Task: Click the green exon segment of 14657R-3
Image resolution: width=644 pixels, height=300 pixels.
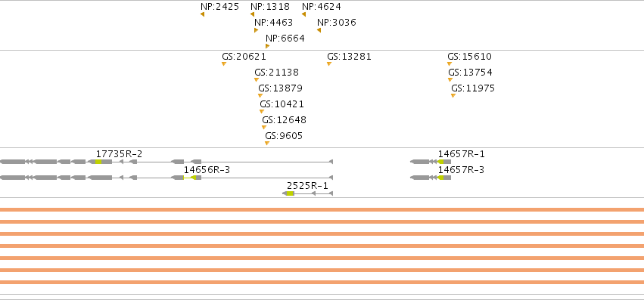Action: tap(441, 178)
